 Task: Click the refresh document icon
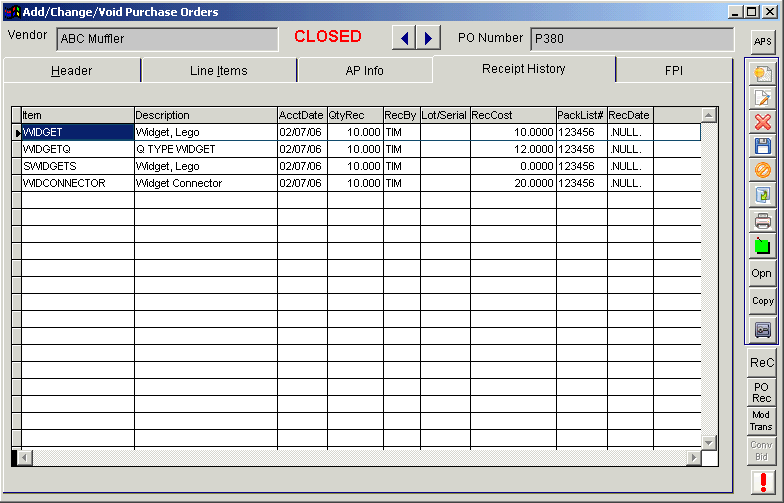762,194
